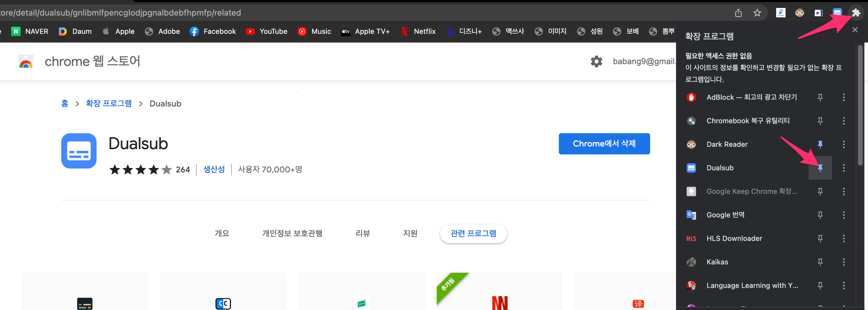Open the Apple bookmark
This screenshot has height=310, width=868.
(x=118, y=31)
